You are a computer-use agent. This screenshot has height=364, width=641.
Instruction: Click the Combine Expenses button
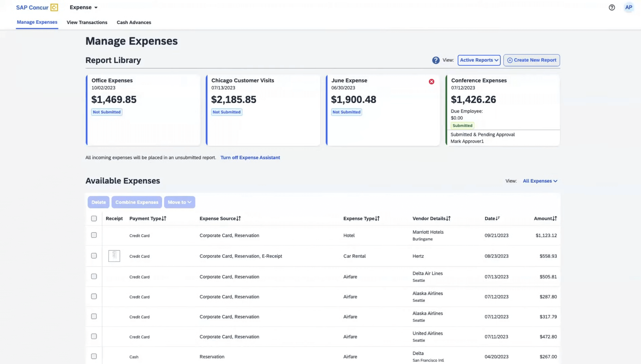click(x=137, y=202)
